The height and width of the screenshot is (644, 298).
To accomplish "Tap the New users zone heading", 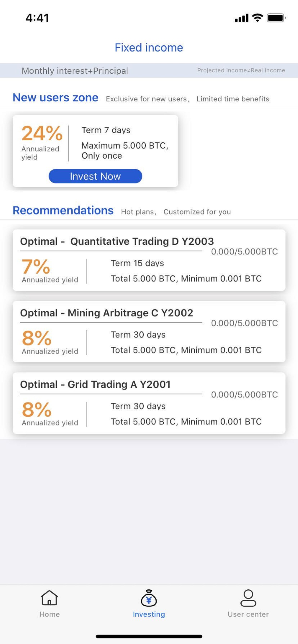I will [55, 98].
